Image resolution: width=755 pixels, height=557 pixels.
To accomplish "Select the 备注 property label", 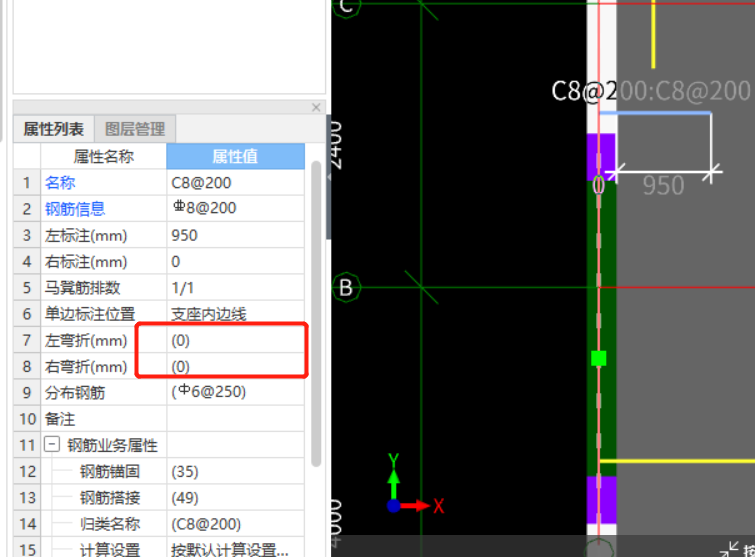I will pyautogui.click(x=60, y=419).
